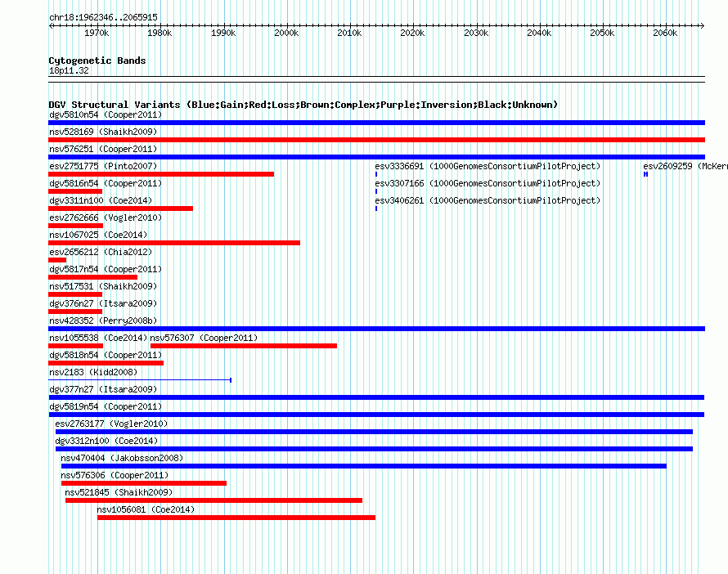
Task: Click nsv1056081 (Coe2014) label
Action: click(146, 509)
